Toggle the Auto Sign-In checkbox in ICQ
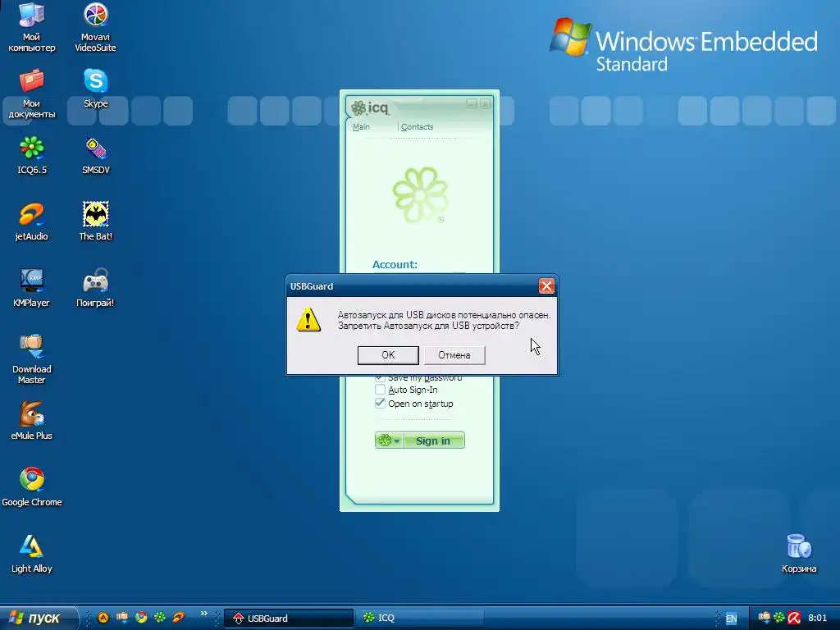The height and width of the screenshot is (630, 840). point(380,390)
